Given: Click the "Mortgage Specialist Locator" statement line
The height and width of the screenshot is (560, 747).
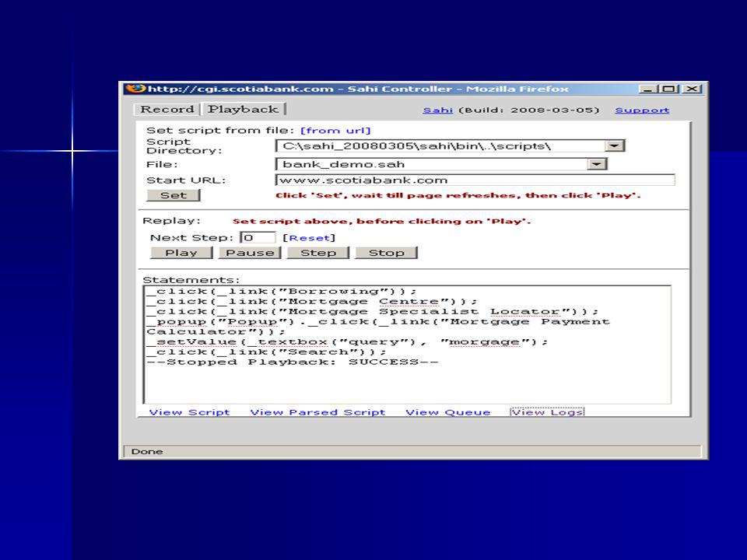Looking at the screenshot, I should pyautogui.click(x=373, y=311).
